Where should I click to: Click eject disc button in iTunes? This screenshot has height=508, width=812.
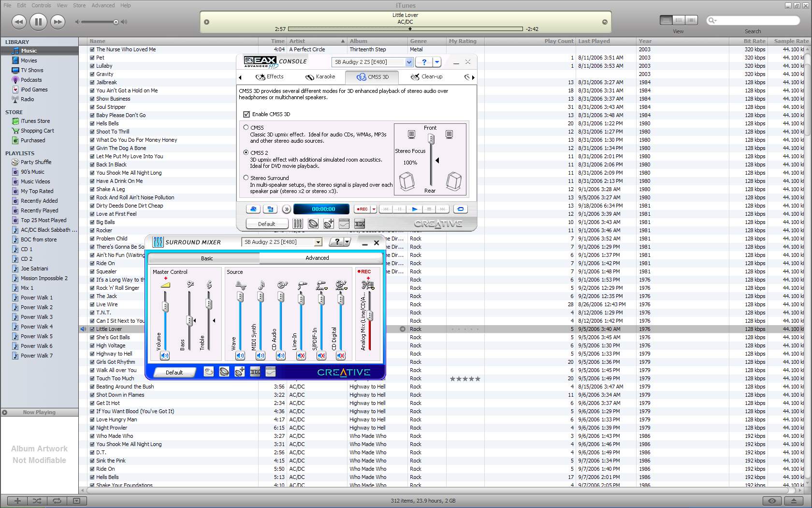click(794, 501)
